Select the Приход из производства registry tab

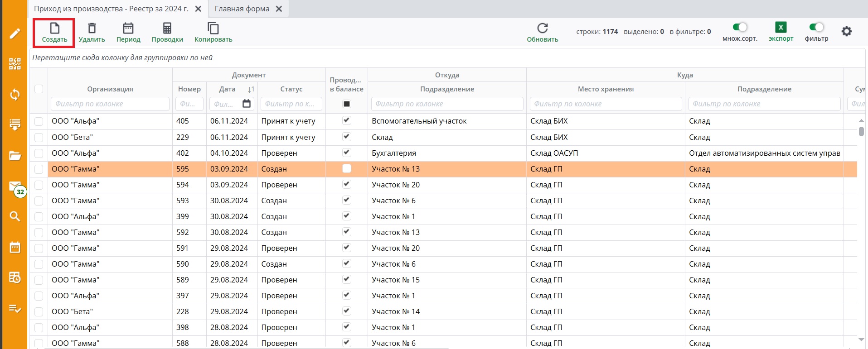click(x=111, y=9)
